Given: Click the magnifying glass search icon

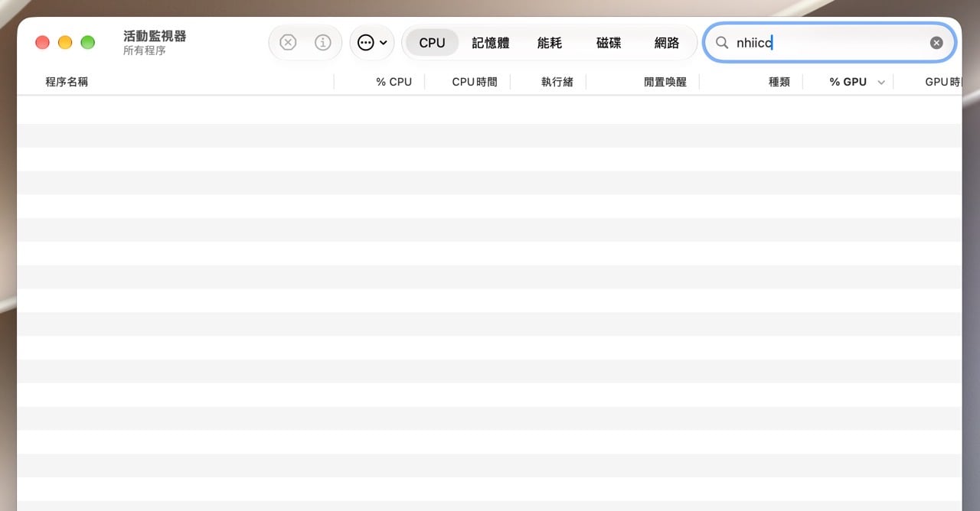Looking at the screenshot, I should [x=721, y=43].
